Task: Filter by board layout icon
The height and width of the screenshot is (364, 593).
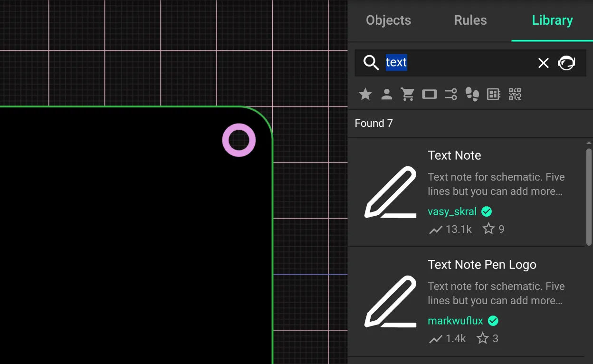Action: click(x=494, y=94)
